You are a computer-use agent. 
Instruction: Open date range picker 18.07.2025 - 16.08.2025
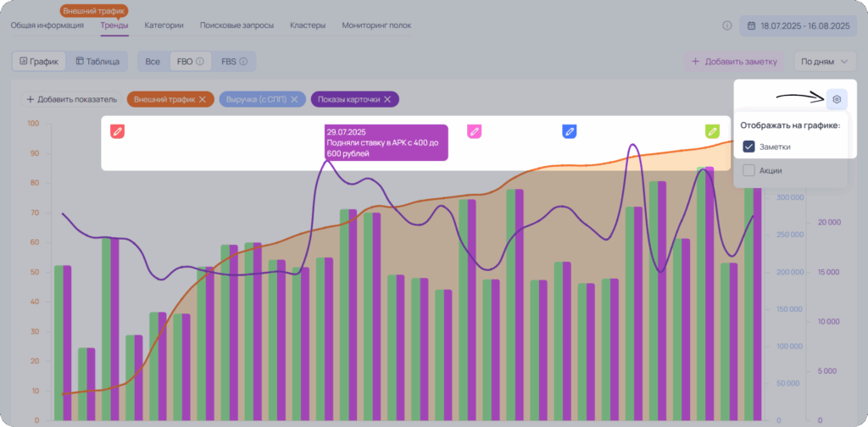798,25
